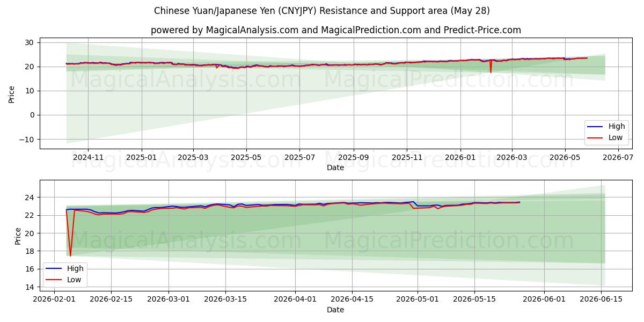644x322 pixels.
Task: Click the '2026-05-15' tick label in bottom chart
Action: (x=474, y=299)
